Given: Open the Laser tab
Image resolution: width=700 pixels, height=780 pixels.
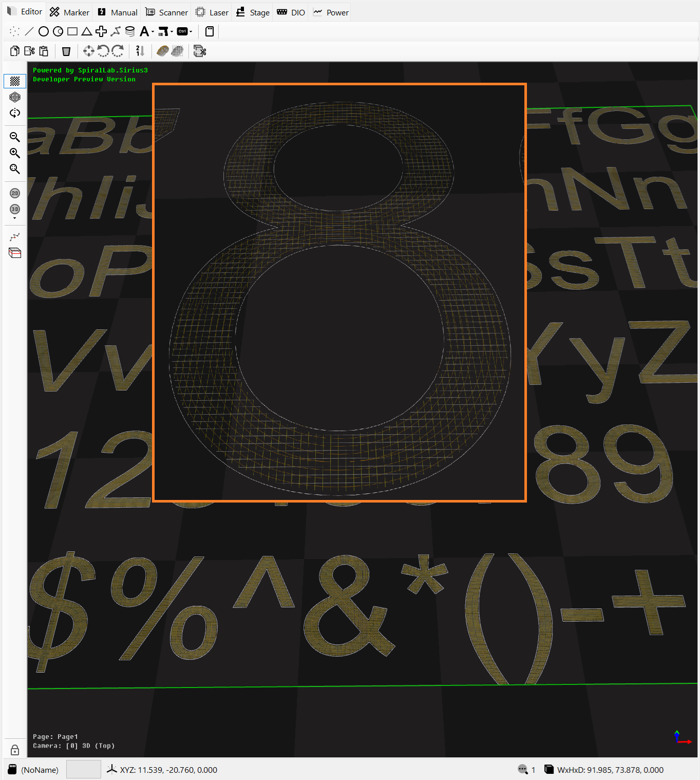Looking at the screenshot, I should [213, 12].
